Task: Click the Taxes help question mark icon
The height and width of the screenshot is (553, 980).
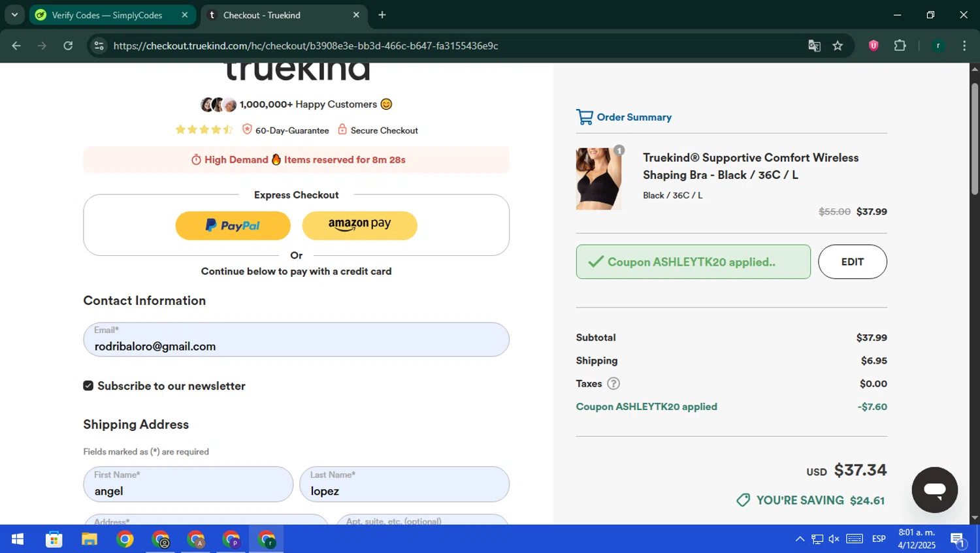Action: pos(613,384)
